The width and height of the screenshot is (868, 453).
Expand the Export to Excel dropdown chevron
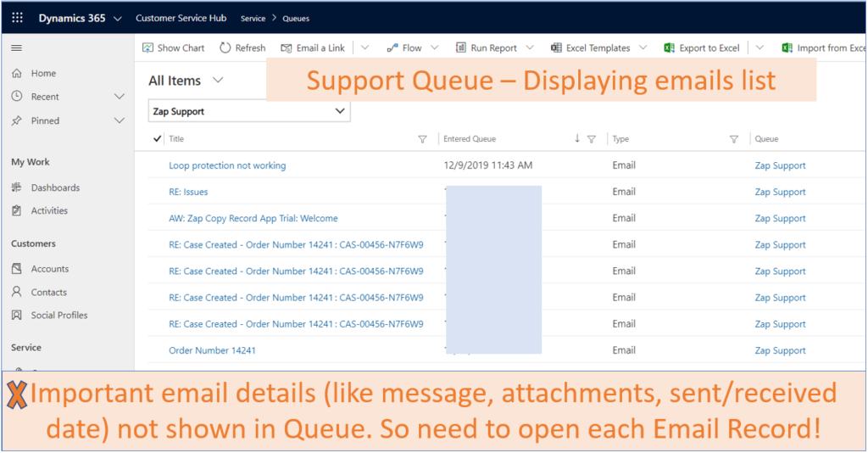(759, 48)
